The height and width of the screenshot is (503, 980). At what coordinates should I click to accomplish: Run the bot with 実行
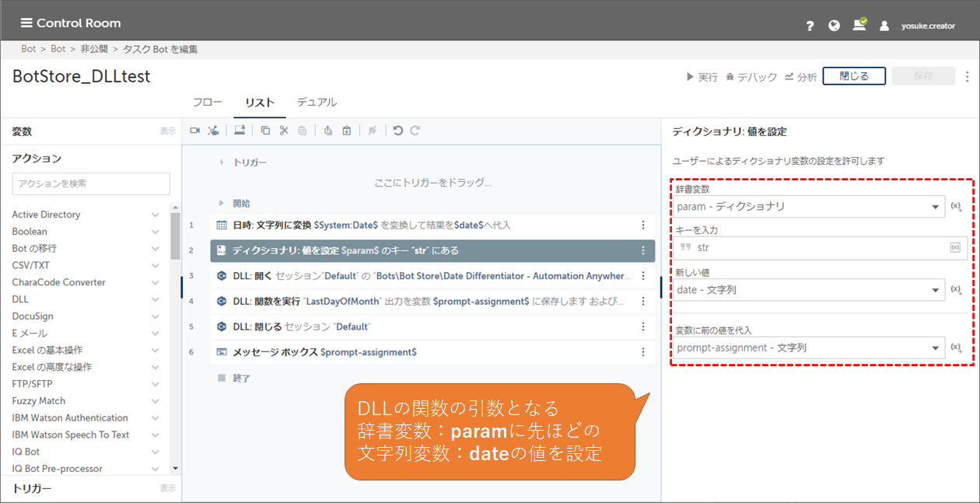702,77
